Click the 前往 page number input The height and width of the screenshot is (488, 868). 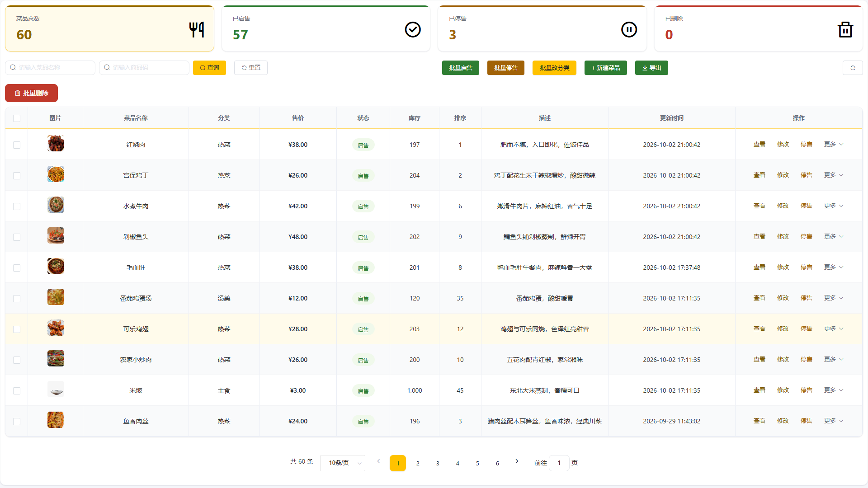click(559, 463)
